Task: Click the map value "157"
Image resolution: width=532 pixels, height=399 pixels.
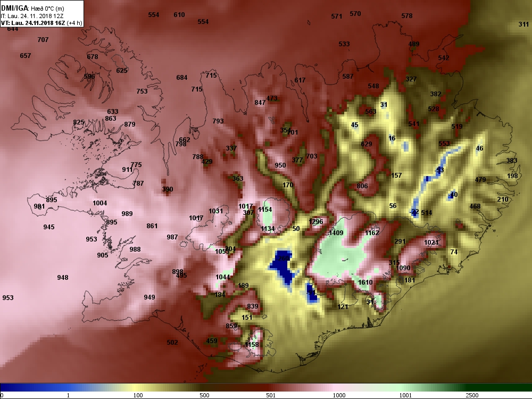Action: [396, 176]
